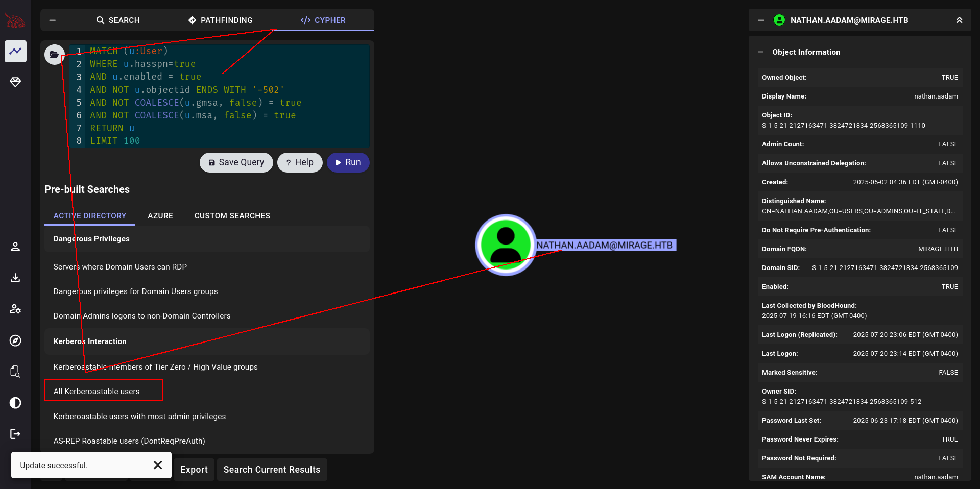Viewport: 980px width, 489px height.
Task: Click the logout icon in sidebar
Action: point(15,434)
